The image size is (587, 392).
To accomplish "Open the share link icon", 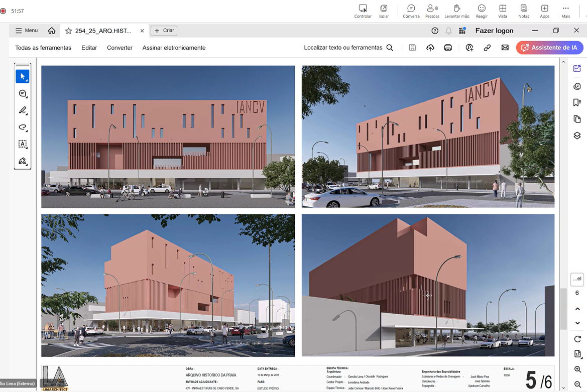I will 487,48.
